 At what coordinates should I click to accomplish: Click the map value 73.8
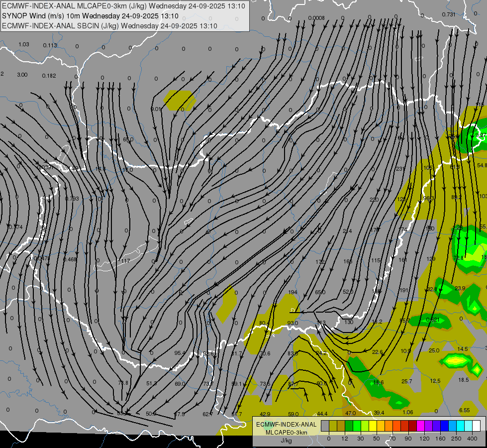tap(123, 383)
